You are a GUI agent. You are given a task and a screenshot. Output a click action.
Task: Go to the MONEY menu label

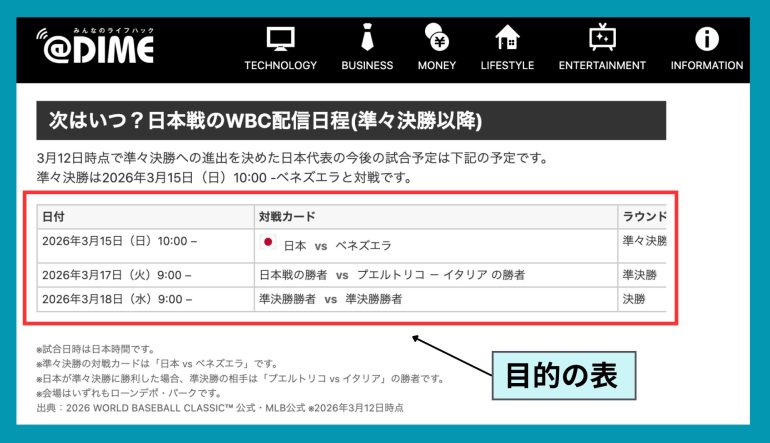tap(437, 65)
